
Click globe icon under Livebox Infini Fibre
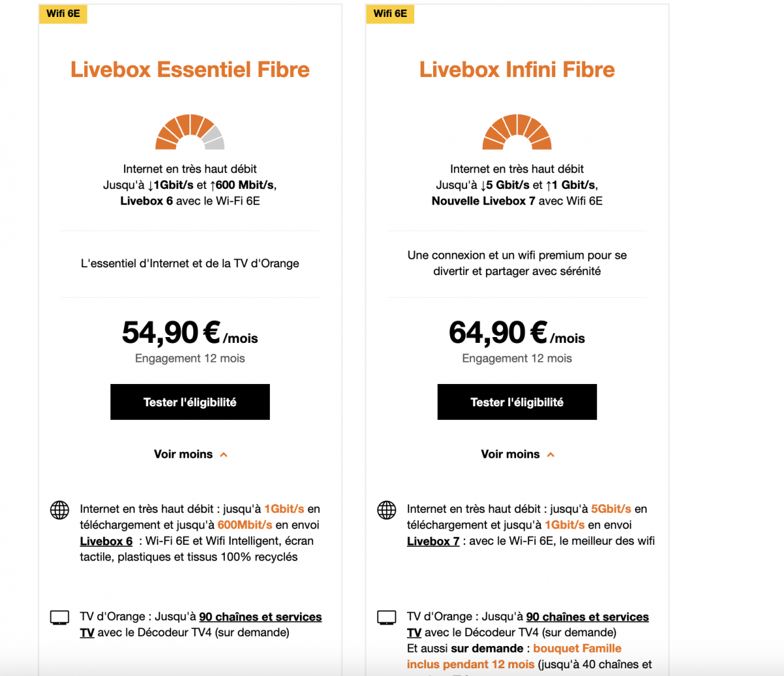pos(387,509)
